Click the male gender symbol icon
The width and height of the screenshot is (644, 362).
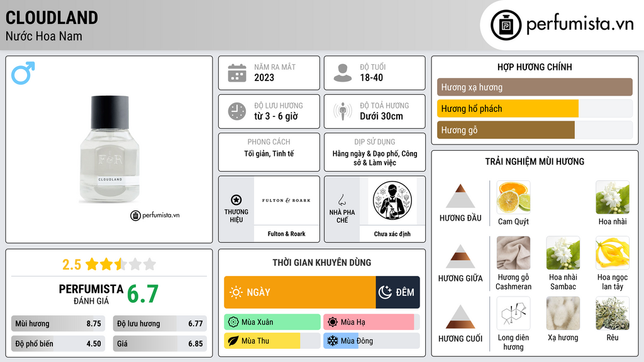23,73
